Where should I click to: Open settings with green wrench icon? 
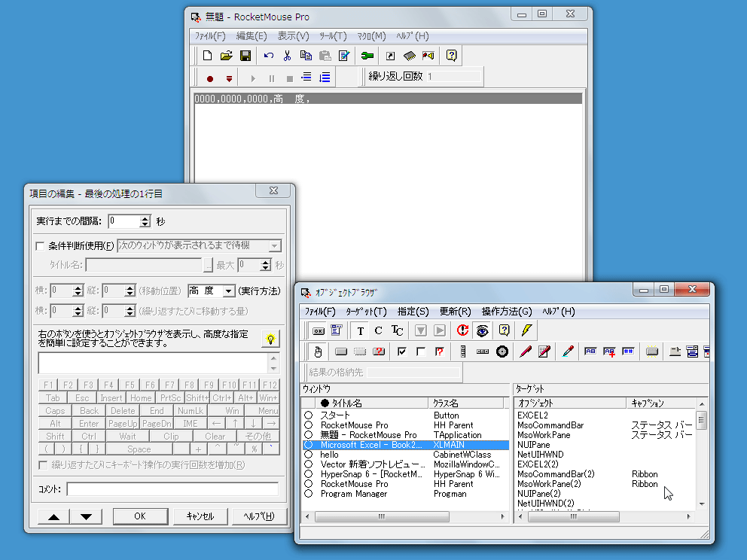[x=367, y=56]
